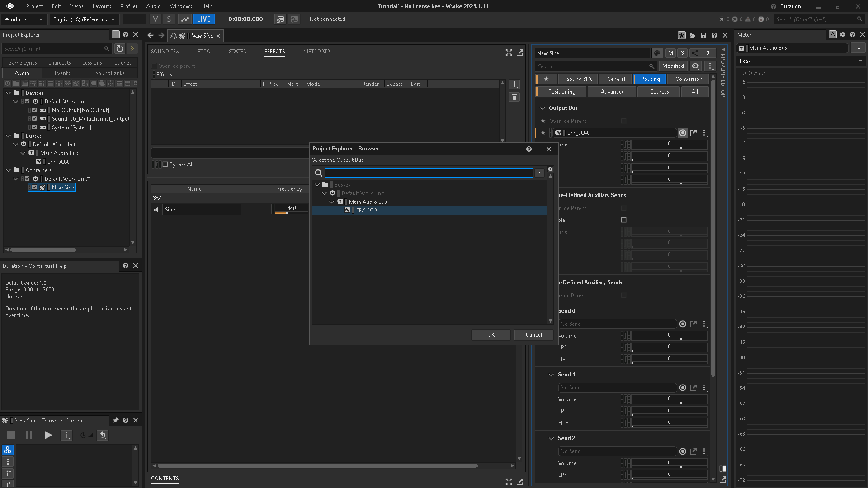Mute New Sine in Property Editor

(x=670, y=53)
